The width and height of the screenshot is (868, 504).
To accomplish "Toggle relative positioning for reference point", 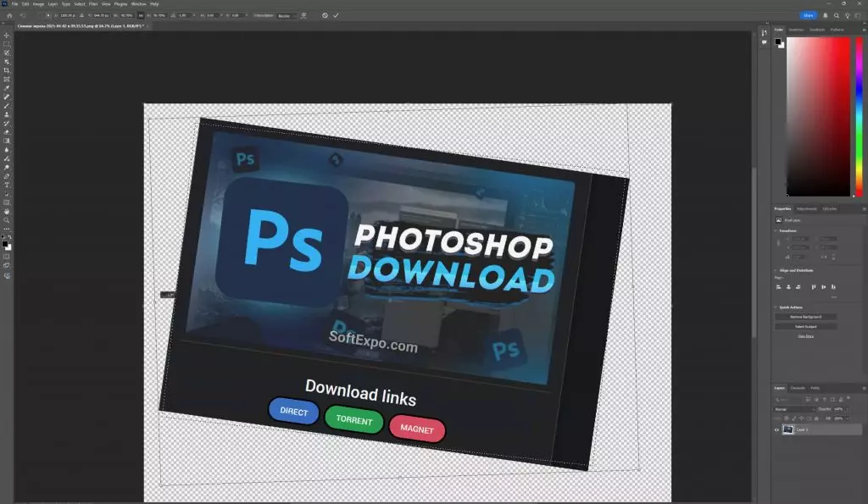I will [81, 15].
